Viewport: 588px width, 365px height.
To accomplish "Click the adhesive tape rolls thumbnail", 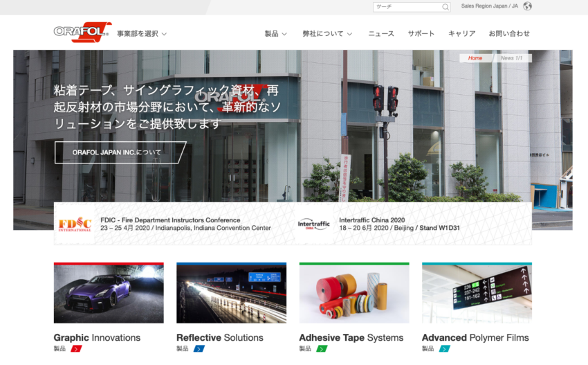I will 354,293.
